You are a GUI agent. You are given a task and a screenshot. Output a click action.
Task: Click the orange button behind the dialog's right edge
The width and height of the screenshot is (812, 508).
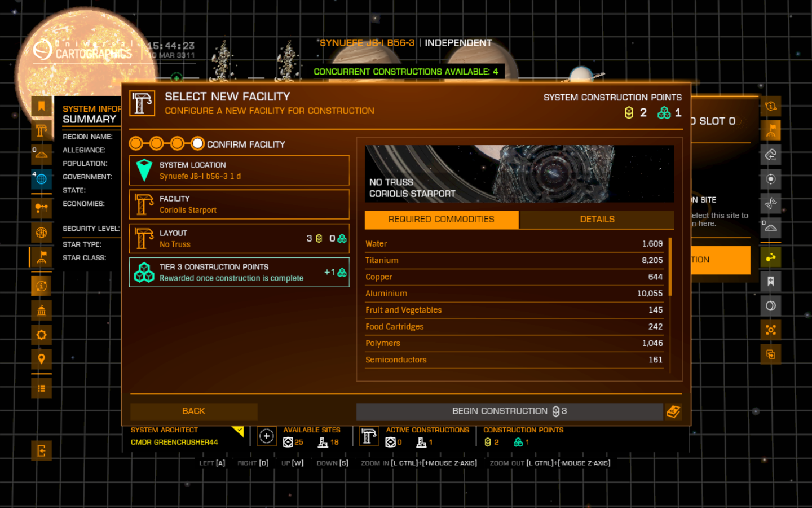coord(721,260)
